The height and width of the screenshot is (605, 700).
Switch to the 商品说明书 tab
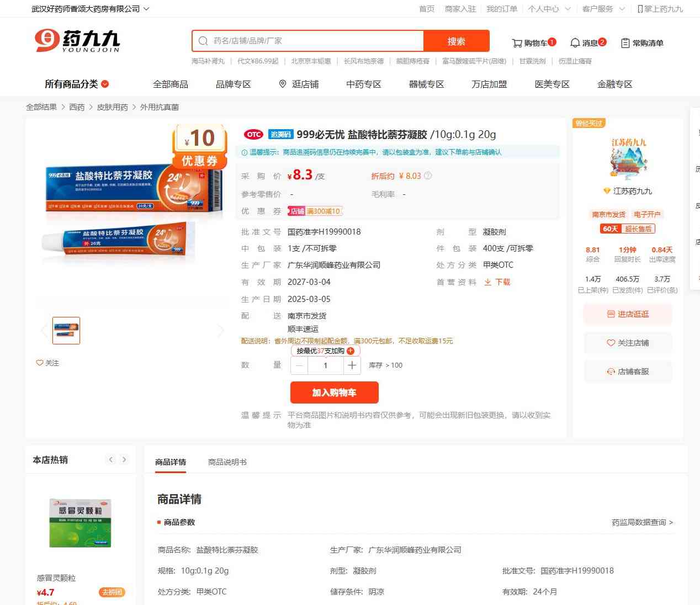click(227, 462)
